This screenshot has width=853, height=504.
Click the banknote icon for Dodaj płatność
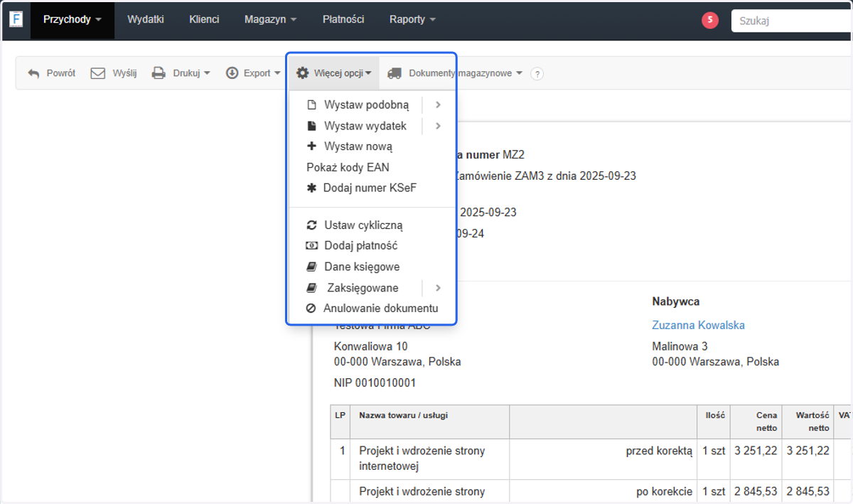(311, 246)
